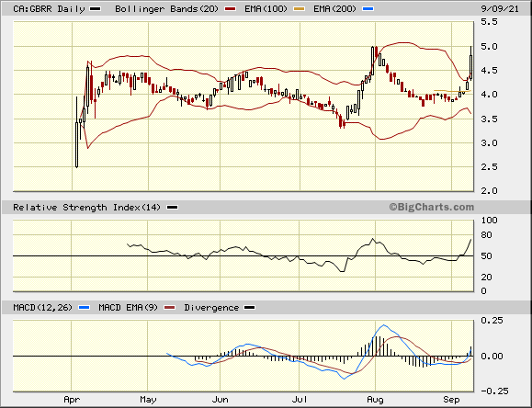
Task: Click the 'Jul' month axis label
Action: [x=300, y=400]
